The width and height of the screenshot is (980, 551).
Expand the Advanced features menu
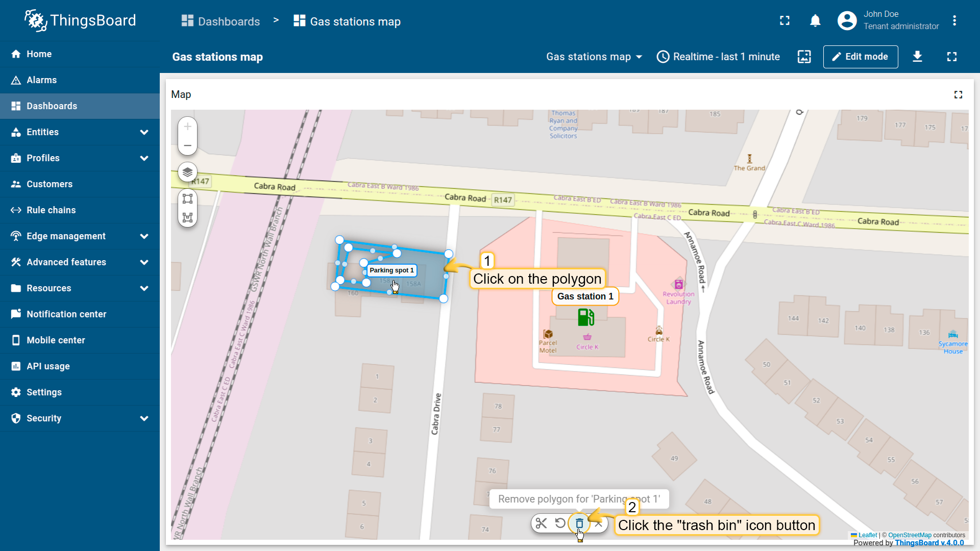pyautogui.click(x=144, y=262)
